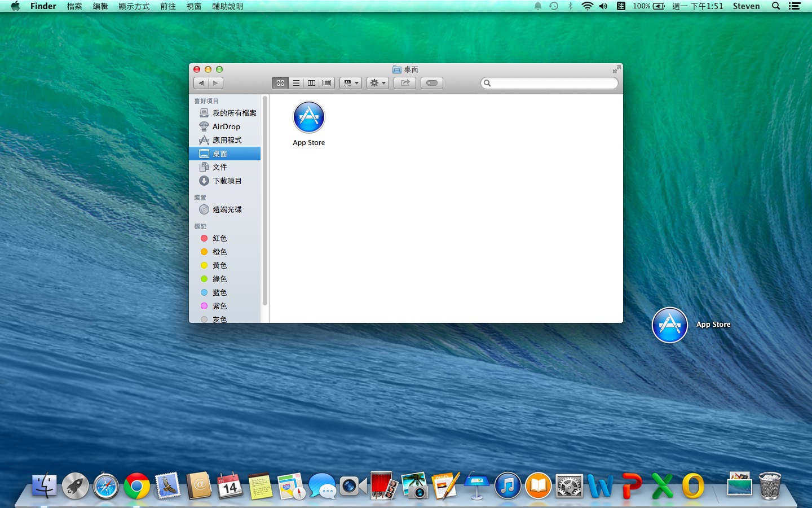Select 遠端光碟 under devices
Viewport: 812px width, 508px height.
[225, 209]
